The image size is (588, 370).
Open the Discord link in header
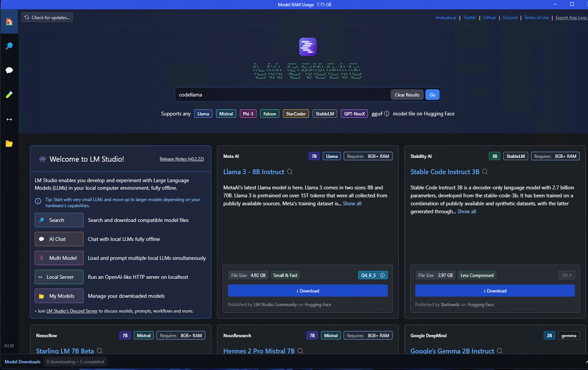tap(510, 18)
